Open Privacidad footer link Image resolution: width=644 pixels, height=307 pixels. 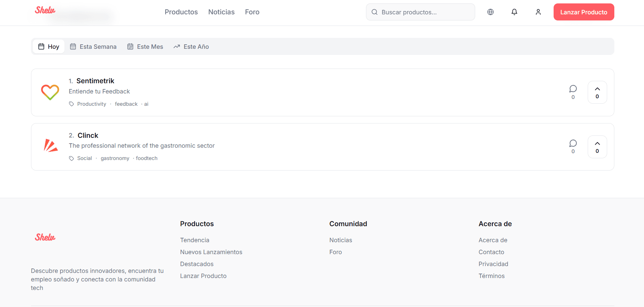[493, 264]
